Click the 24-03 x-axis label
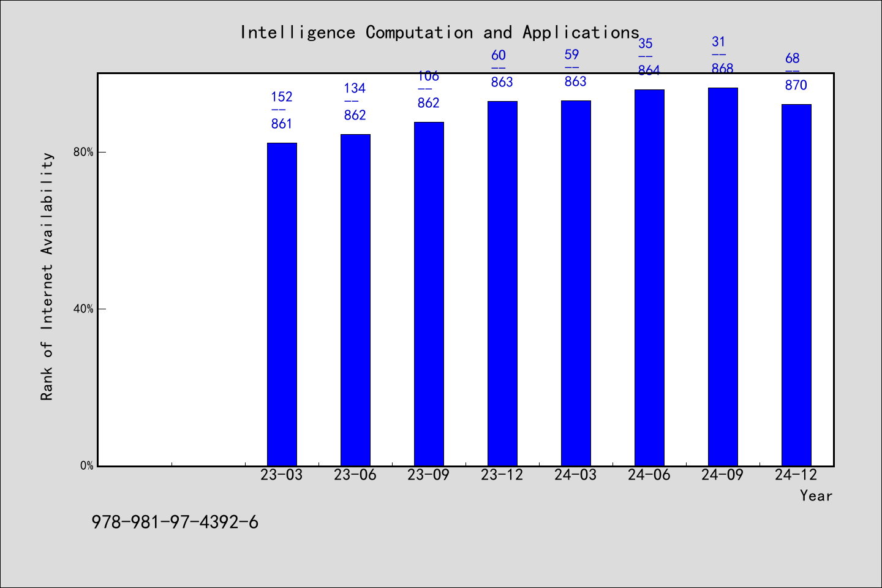Image resolution: width=882 pixels, height=588 pixels. click(576, 475)
